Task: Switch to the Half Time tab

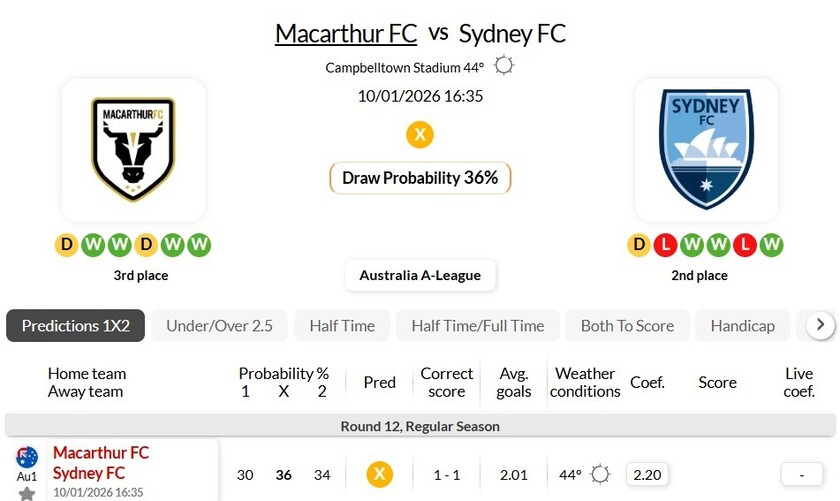Action: click(342, 326)
